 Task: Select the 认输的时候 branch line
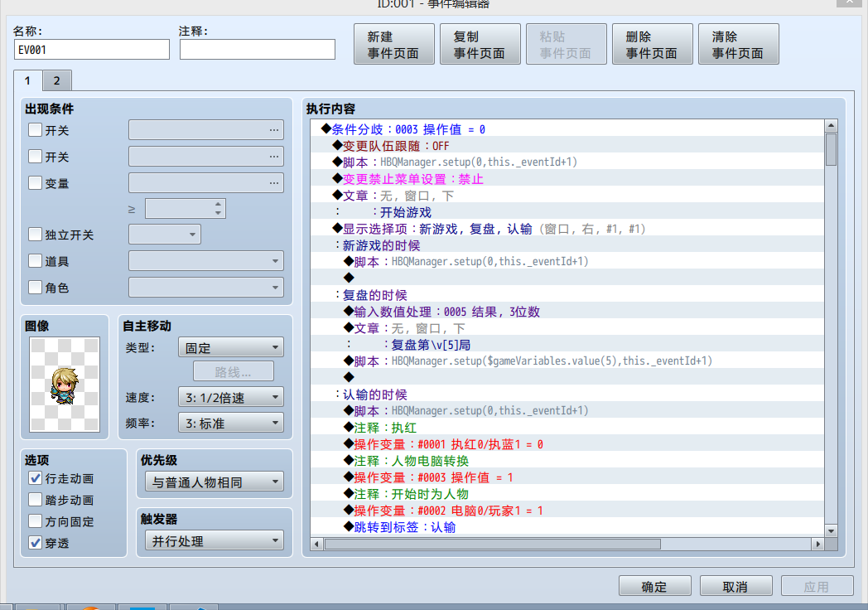click(567, 395)
